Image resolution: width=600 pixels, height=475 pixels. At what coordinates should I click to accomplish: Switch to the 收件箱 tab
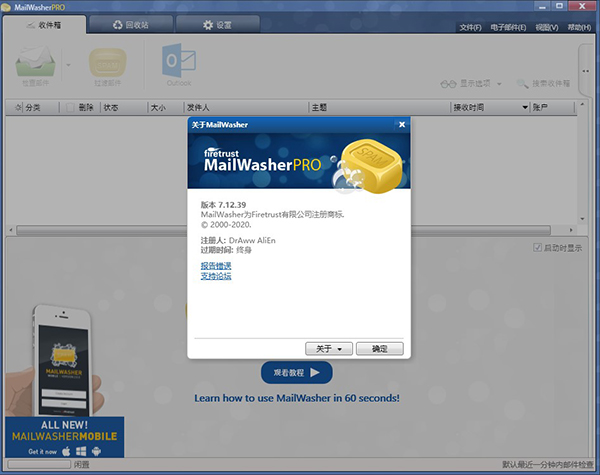click(x=44, y=25)
